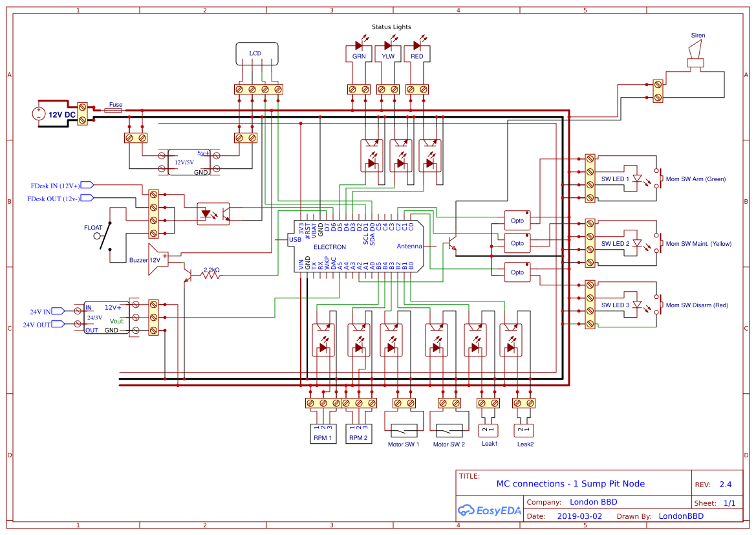Select the LCD four-pin terminal block
This screenshot has height=535, width=756.
pos(259,89)
